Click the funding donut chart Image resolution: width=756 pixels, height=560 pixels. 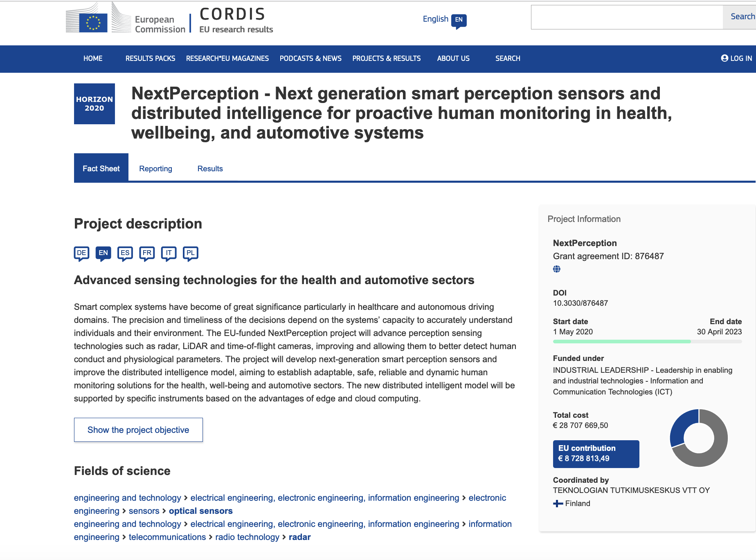[x=699, y=438]
